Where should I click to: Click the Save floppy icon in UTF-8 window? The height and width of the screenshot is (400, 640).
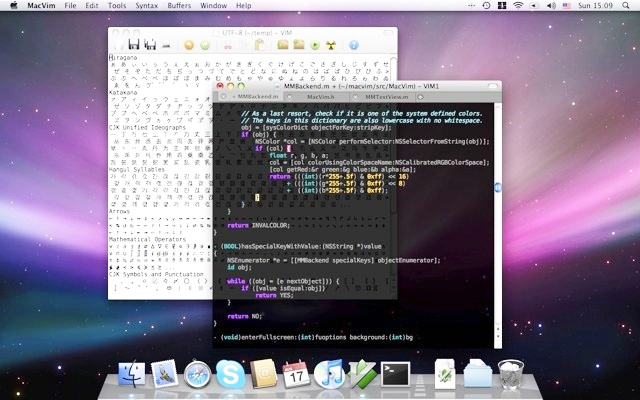(133, 44)
